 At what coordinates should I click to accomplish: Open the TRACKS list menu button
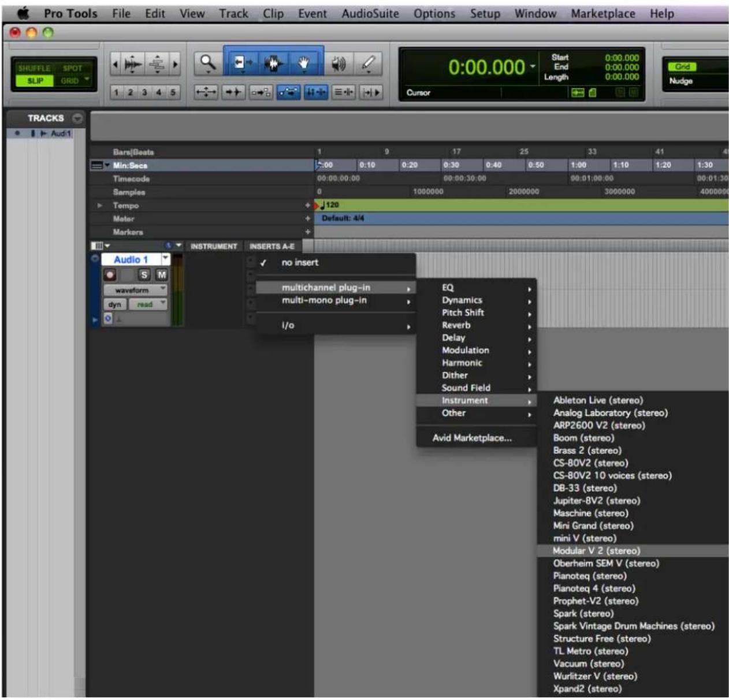click(77, 118)
